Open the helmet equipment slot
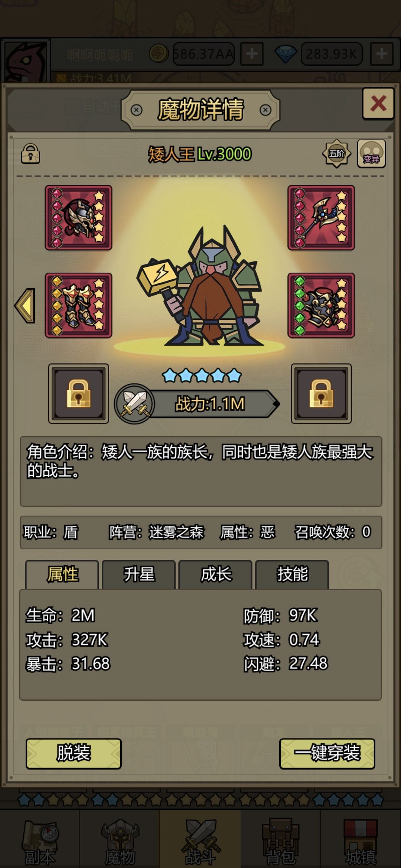This screenshot has width=401, height=868. pos(78,218)
